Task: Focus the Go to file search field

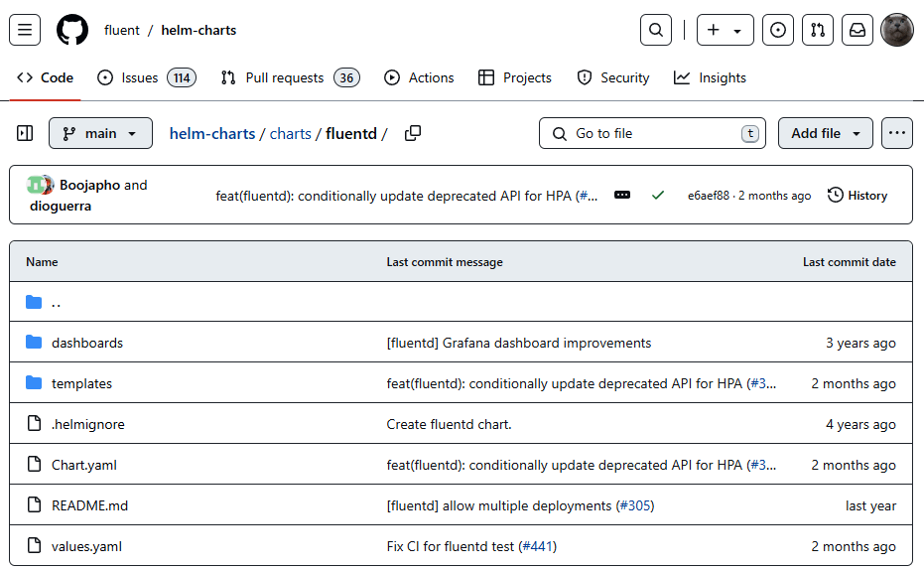Action: pos(652,133)
